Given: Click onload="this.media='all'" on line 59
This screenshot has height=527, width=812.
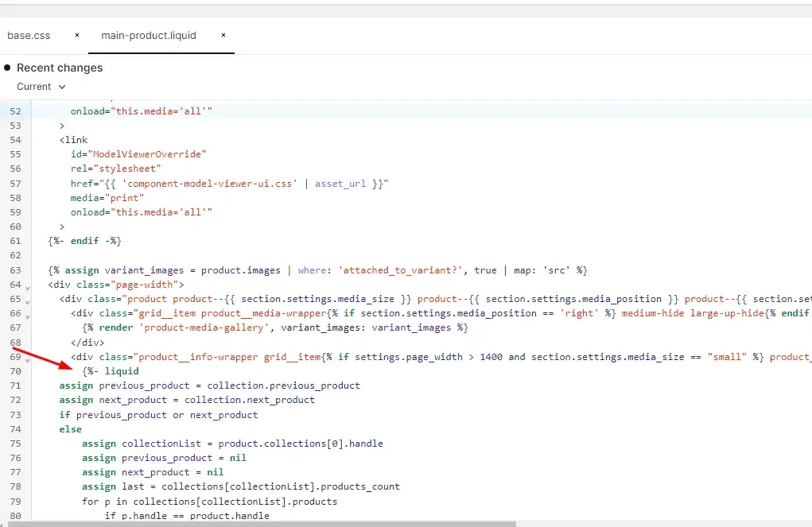Looking at the screenshot, I should point(142,212).
